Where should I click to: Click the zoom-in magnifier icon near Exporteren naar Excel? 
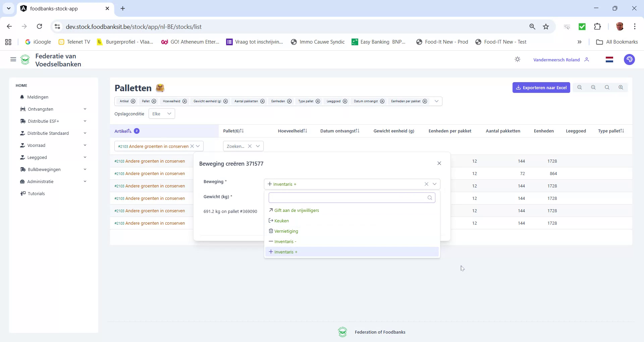[x=621, y=87]
